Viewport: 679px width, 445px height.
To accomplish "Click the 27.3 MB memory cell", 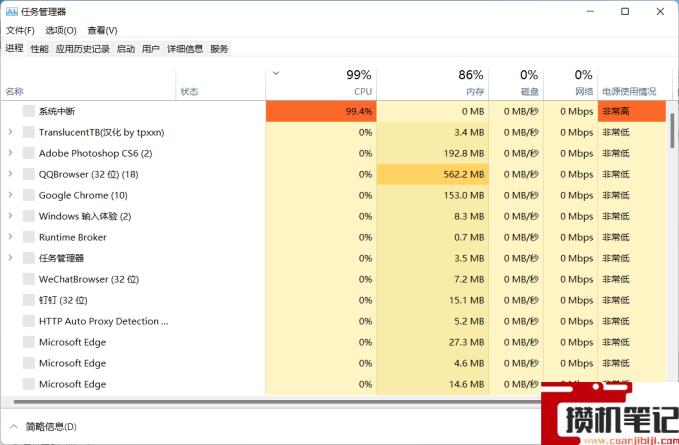I will 433,342.
